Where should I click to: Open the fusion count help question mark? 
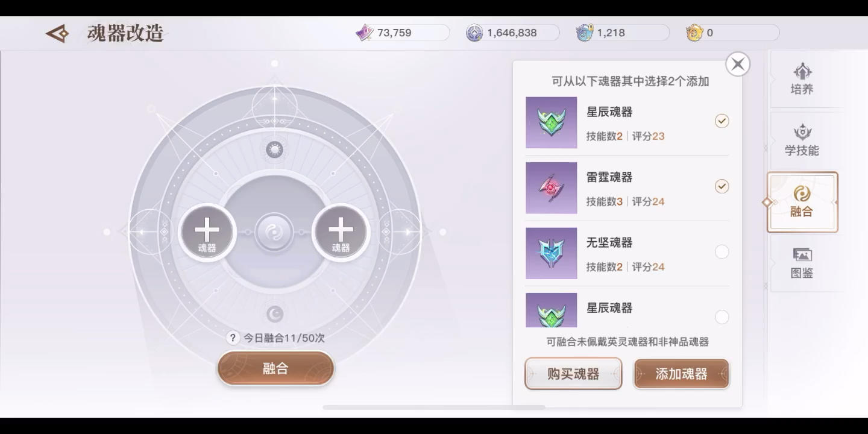click(233, 338)
